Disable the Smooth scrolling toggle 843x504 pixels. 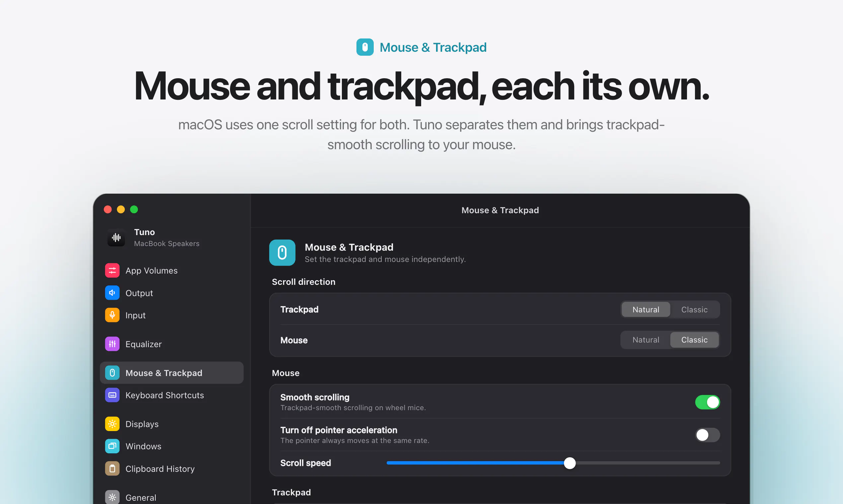(x=707, y=402)
